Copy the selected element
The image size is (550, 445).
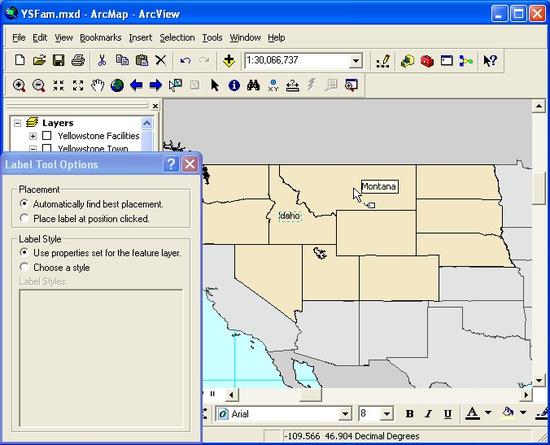(x=122, y=60)
